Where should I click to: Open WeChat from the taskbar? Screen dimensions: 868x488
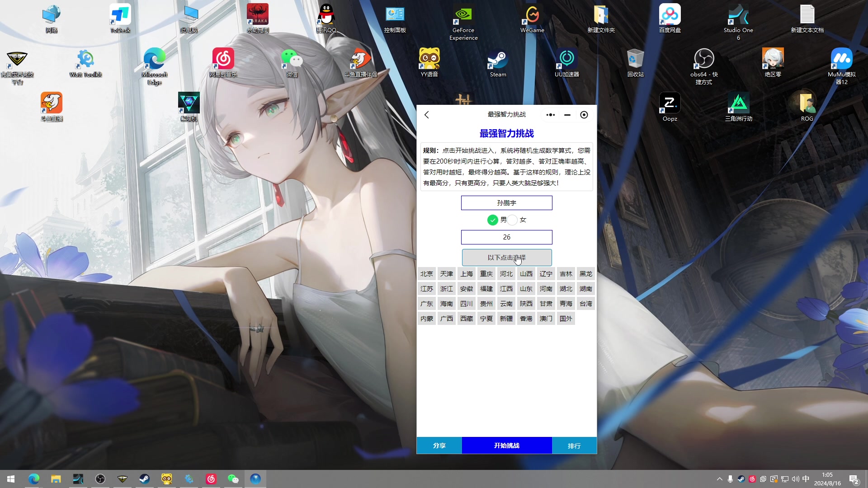tap(233, 479)
